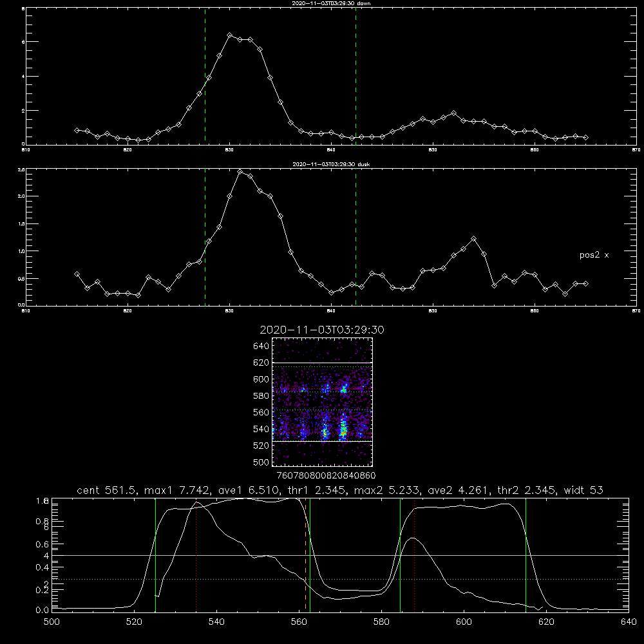Click the "2020-11-03T03:29:30 dusk" plot title

tap(331, 164)
